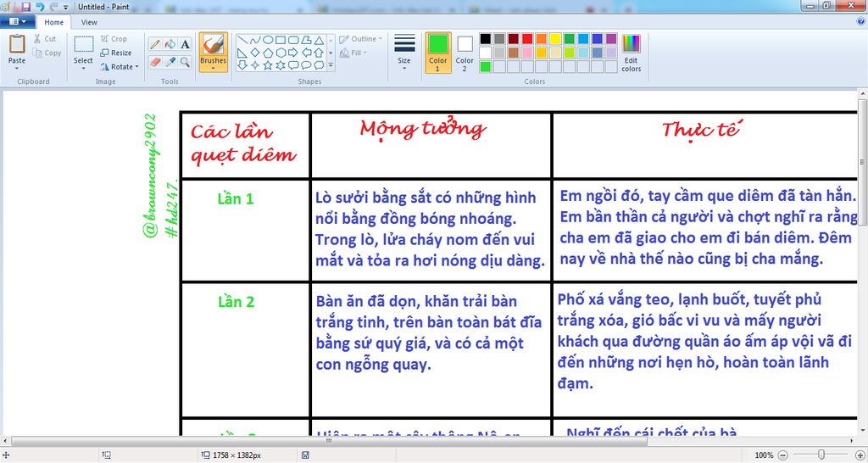Choose the Up arrow shape
The height and width of the screenshot is (463, 868).
click(x=319, y=53)
